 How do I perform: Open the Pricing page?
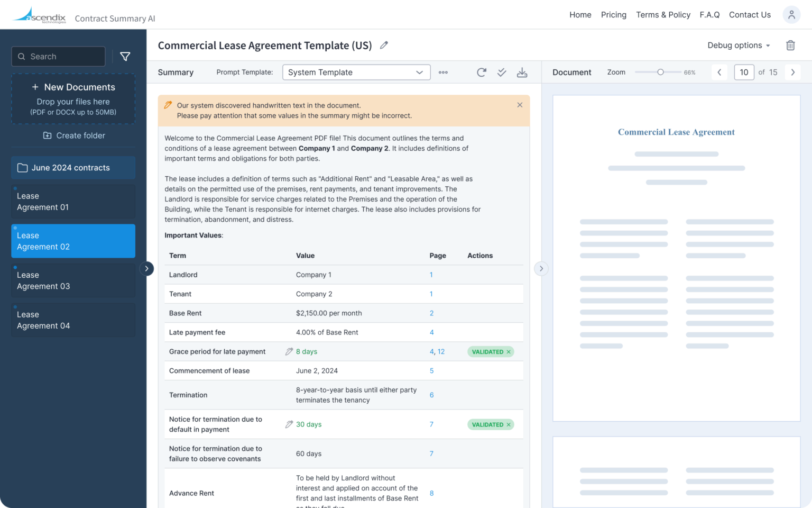click(x=613, y=15)
